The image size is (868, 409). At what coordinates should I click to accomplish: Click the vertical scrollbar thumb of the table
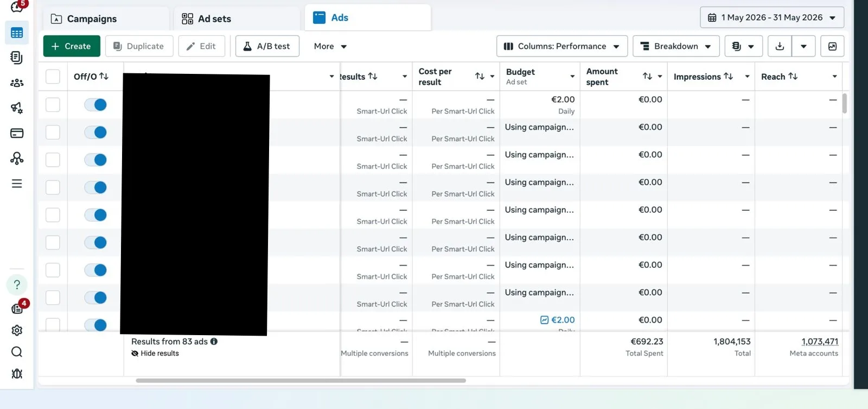(844, 103)
